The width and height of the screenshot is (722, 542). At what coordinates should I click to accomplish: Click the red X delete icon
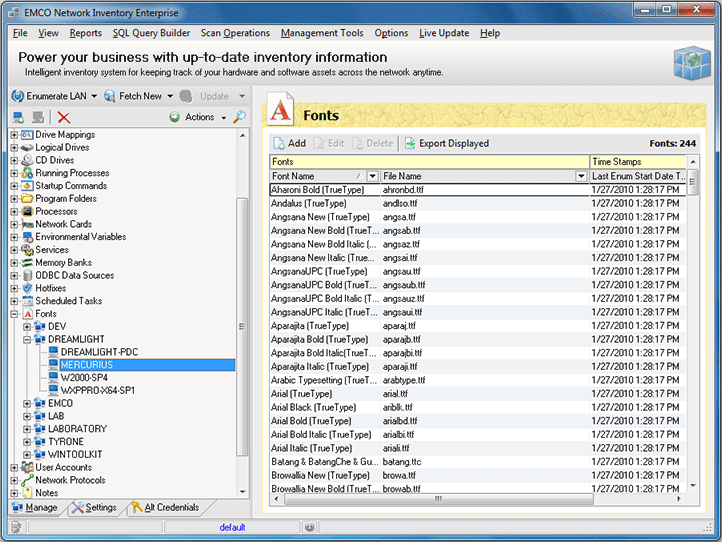pyautogui.click(x=63, y=117)
